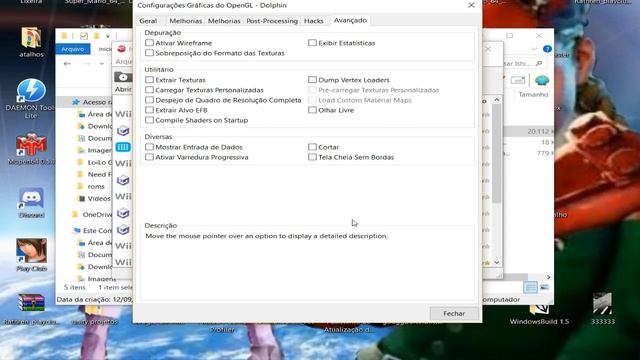Open the Discord desktop shortcut
This screenshot has height=360, width=640.
[31, 202]
